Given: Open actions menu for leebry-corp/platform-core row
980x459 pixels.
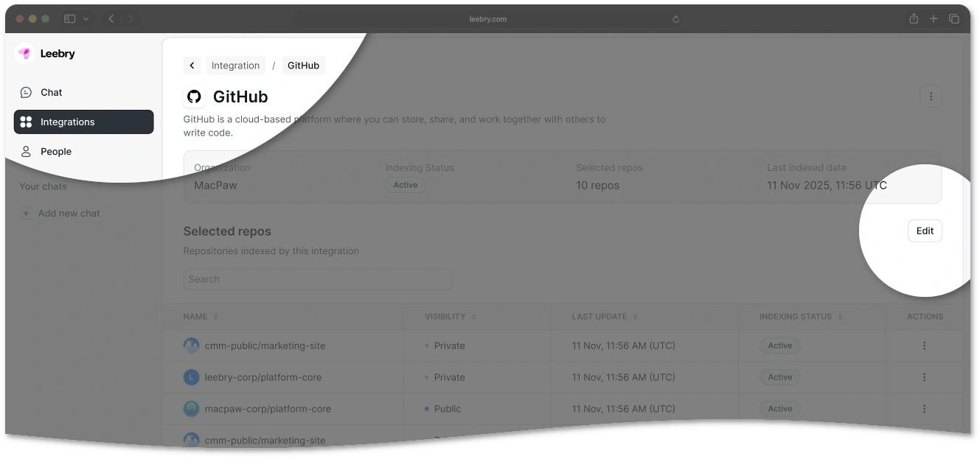Looking at the screenshot, I should click(924, 377).
